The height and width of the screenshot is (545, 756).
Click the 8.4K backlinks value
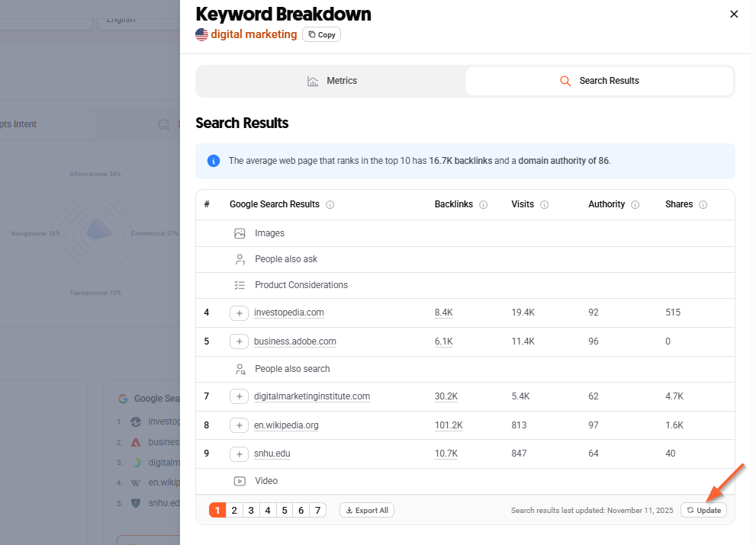click(x=443, y=313)
